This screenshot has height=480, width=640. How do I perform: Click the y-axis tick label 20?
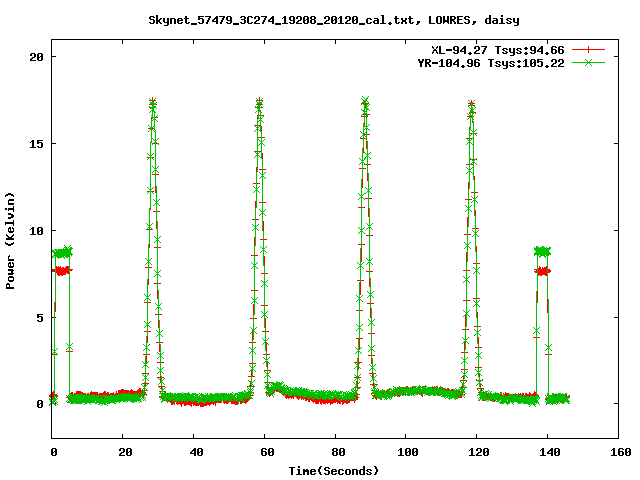coord(36,57)
